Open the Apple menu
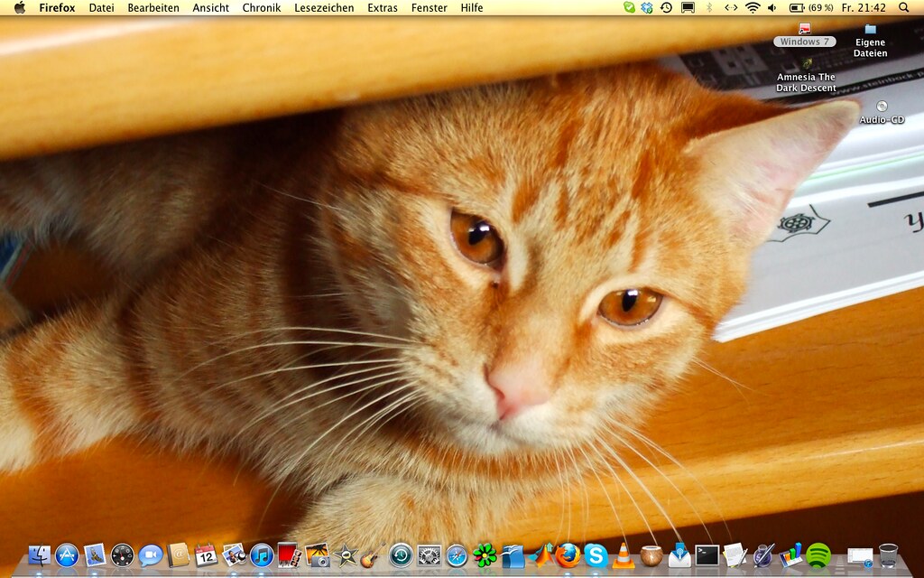 click(20, 7)
